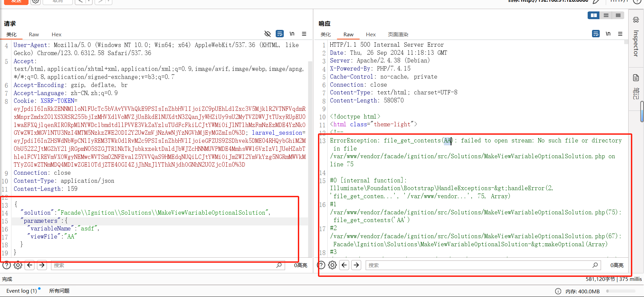Click "内存: 400.0MB" memory text

(x=583, y=291)
